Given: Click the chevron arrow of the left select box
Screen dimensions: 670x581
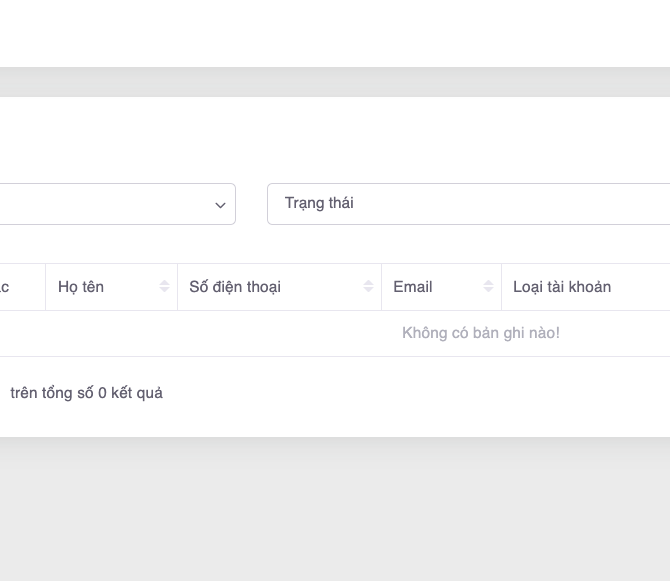Looking at the screenshot, I should pyautogui.click(x=220, y=205).
